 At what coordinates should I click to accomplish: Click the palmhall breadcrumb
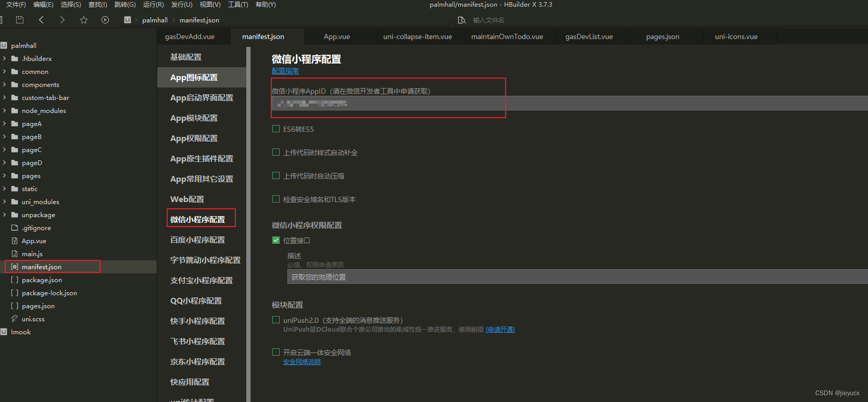tap(155, 20)
